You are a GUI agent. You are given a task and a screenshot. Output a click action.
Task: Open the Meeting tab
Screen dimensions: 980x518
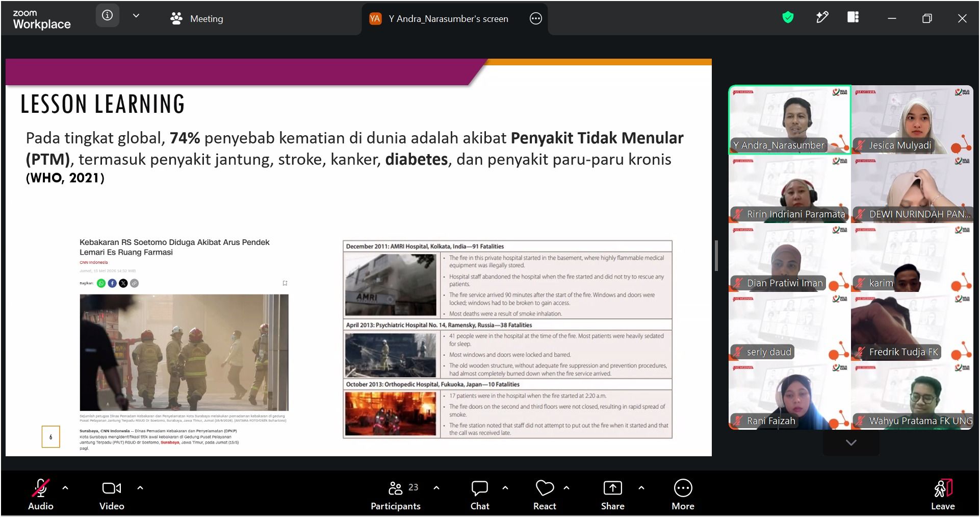pos(197,19)
